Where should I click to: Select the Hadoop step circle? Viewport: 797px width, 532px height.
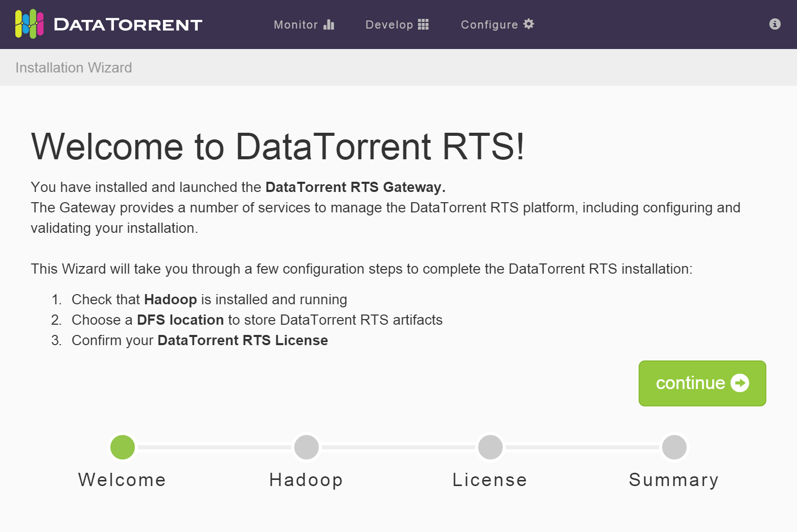[x=307, y=447]
